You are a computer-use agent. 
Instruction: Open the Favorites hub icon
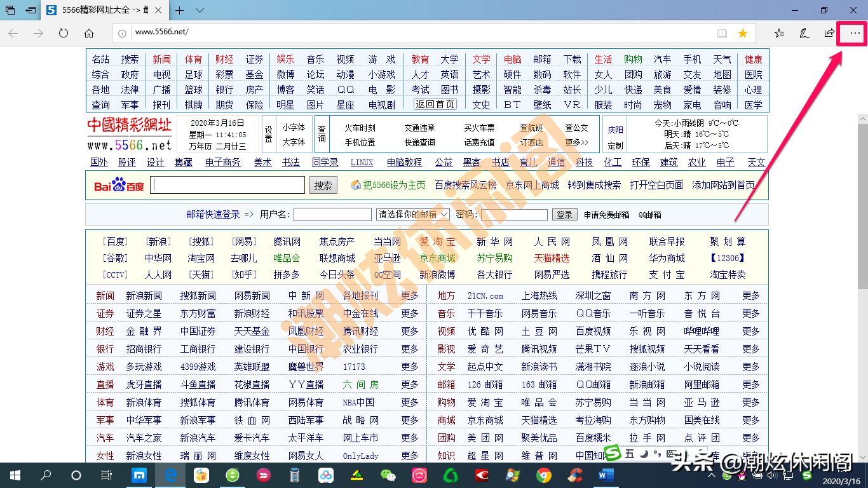click(x=779, y=33)
